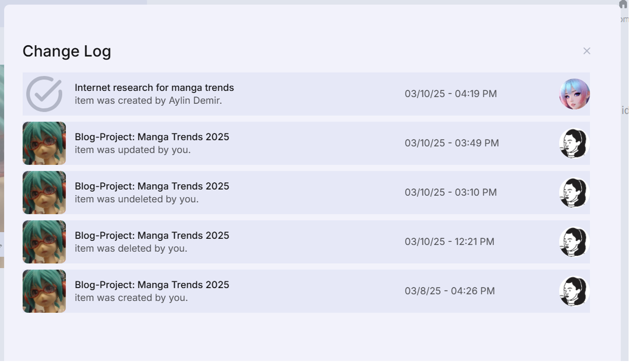This screenshot has width=629, height=364.
Task: Dismiss the Change Log dialog with the X
Action: click(x=587, y=51)
